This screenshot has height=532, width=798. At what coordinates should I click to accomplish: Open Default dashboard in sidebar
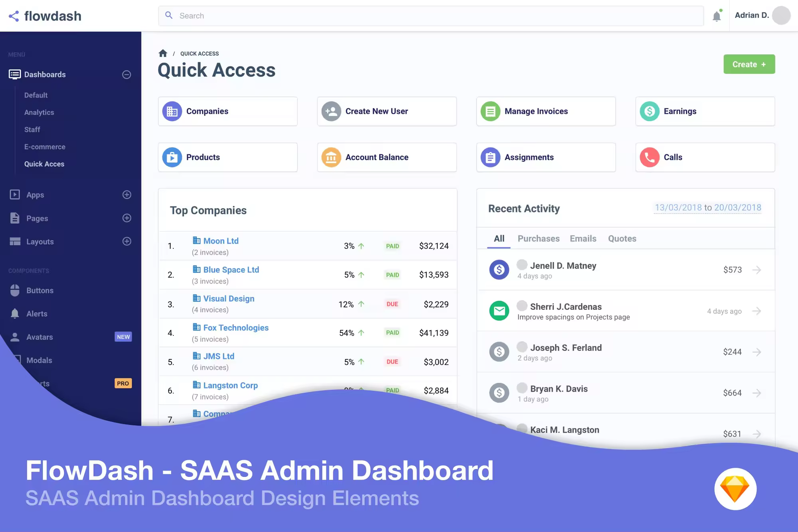[x=36, y=95]
